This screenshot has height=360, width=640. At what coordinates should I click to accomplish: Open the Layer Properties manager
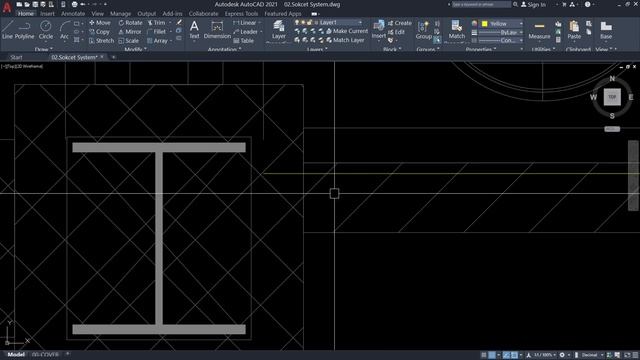point(279,30)
